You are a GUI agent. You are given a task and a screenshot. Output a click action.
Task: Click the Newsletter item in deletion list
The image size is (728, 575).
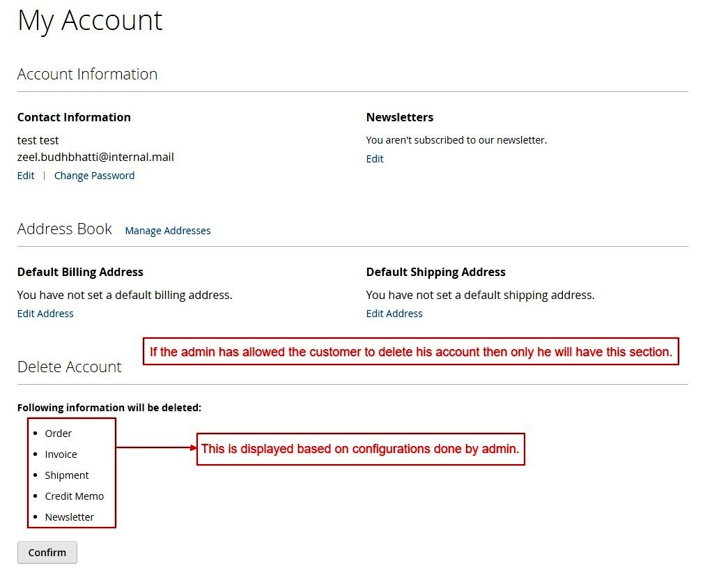(69, 517)
